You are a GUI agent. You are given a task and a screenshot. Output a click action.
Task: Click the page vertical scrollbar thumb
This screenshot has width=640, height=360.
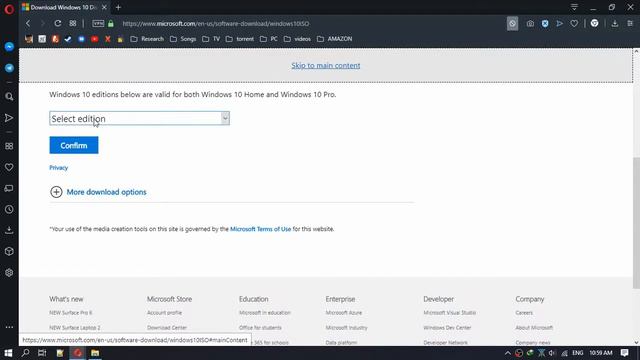636,223
